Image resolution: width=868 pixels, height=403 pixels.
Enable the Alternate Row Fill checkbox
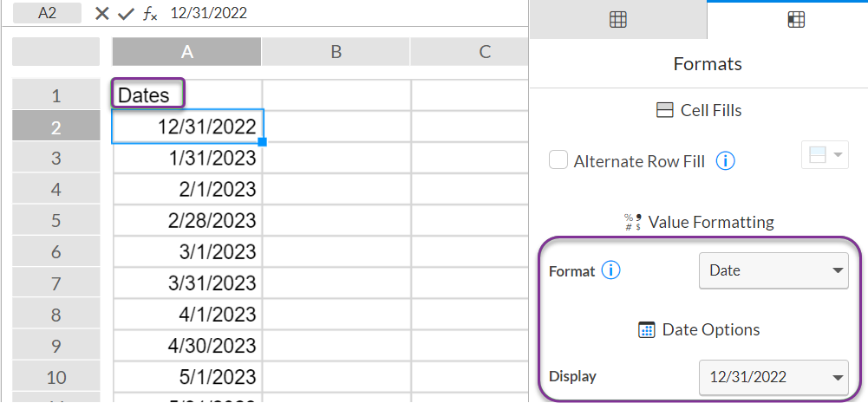pos(558,161)
